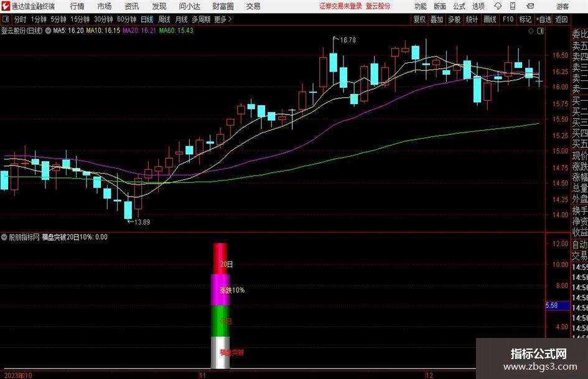Image resolution: width=588 pixels, height=379 pixels.
Task: Switch to 30分钟 period tab
Action: click(103, 19)
